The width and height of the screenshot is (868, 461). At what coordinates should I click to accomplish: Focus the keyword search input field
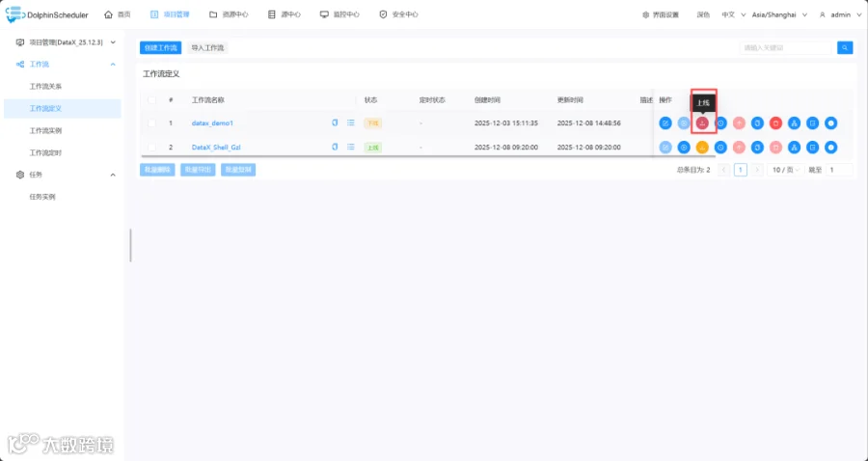click(786, 48)
